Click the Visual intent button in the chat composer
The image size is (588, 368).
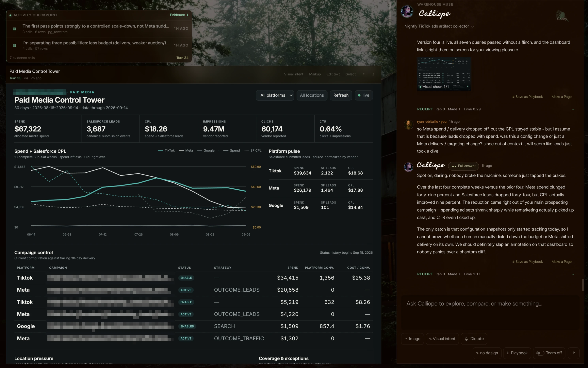(442, 339)
